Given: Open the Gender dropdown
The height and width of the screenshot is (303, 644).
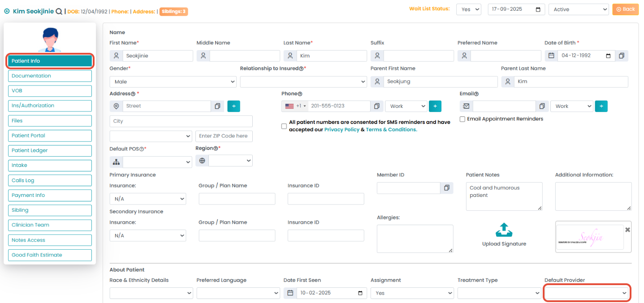Looking at the screenshot, I should coord(173,82).
